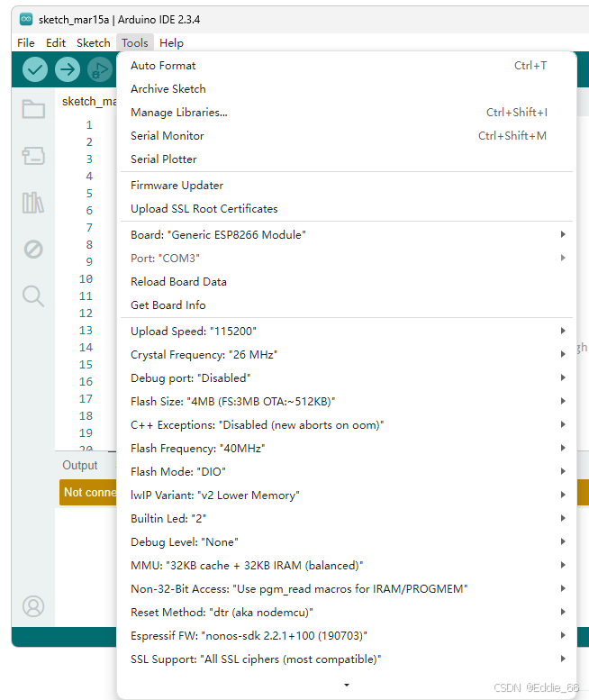Open the Help menu

point(171,43)
